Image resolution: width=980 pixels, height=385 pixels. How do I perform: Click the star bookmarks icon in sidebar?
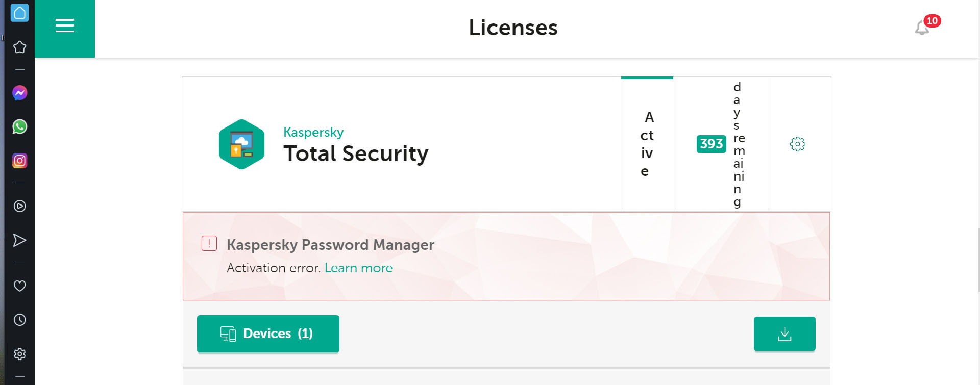pyautogui.click(x=20, y=47)
